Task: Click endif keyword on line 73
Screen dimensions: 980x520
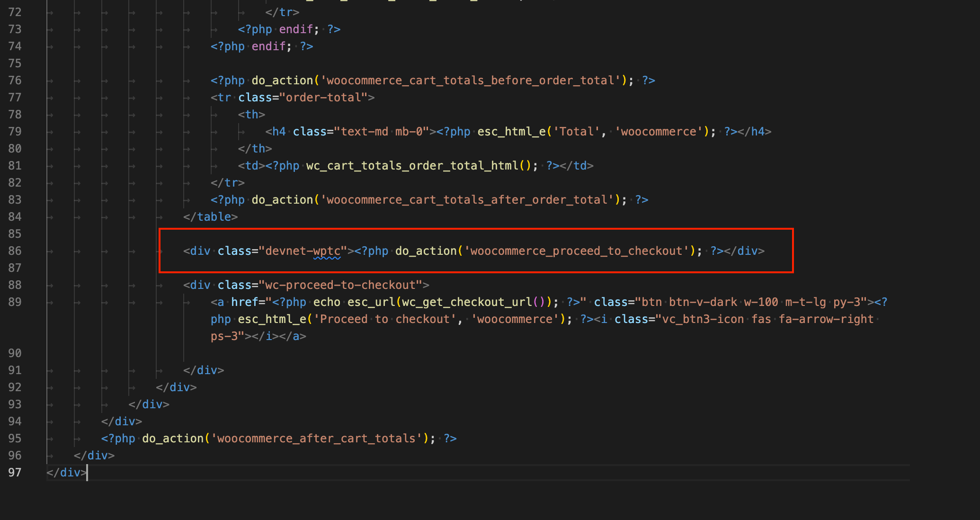Action: [295, 29]
